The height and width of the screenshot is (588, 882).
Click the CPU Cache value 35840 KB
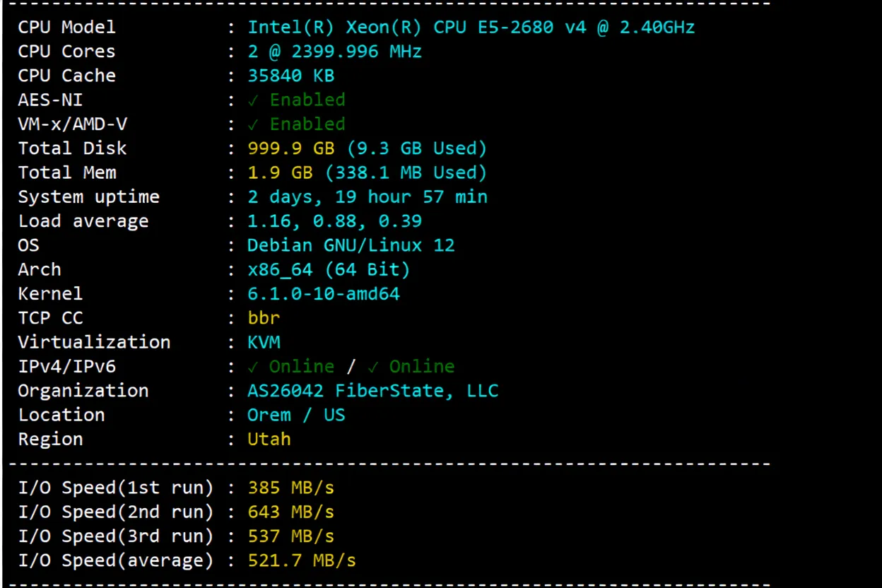290,76
